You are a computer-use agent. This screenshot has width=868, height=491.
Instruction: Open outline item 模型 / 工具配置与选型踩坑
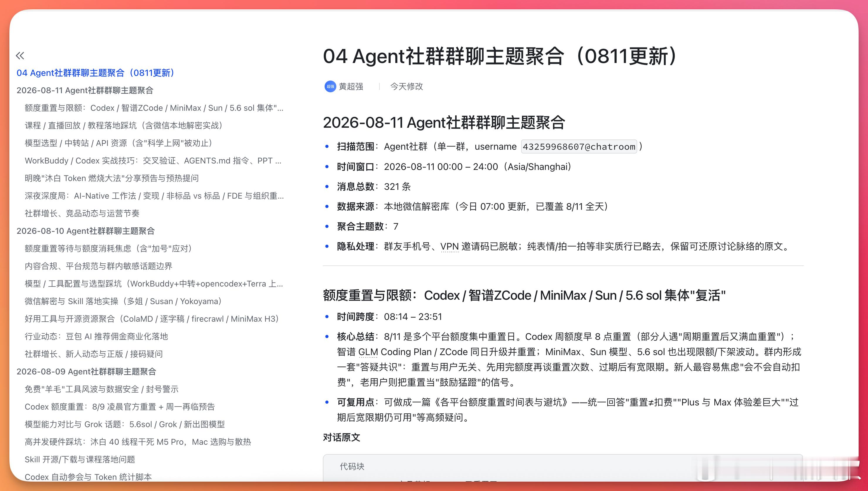click(x=154, y=284)
